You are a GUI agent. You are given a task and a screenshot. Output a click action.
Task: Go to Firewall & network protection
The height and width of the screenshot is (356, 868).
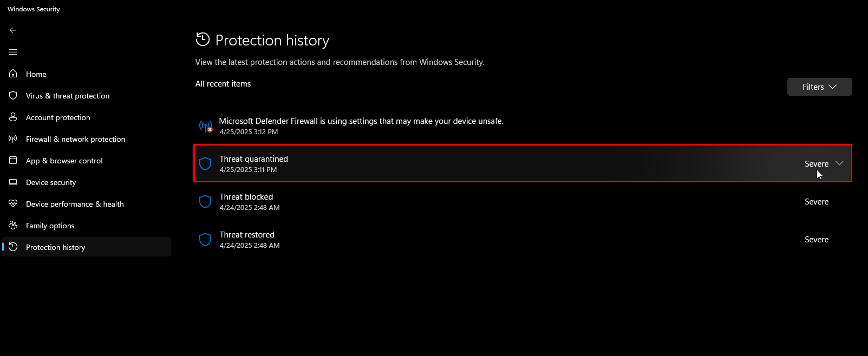75,139
